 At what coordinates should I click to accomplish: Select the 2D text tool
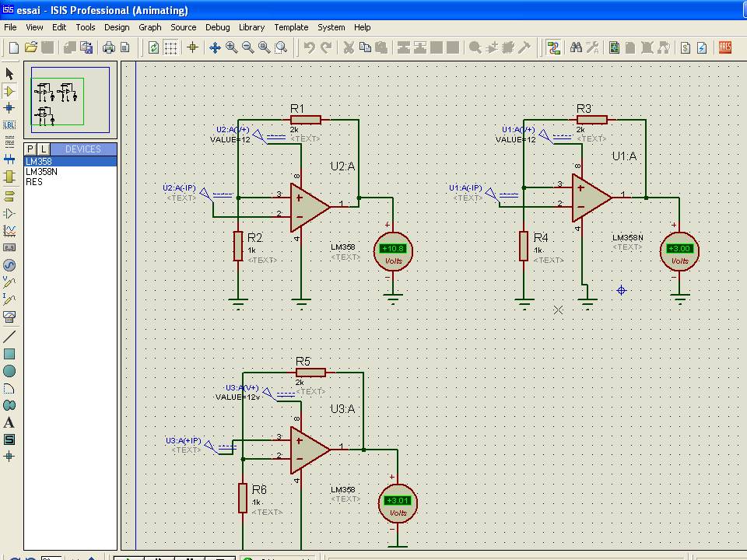(9, 422)
